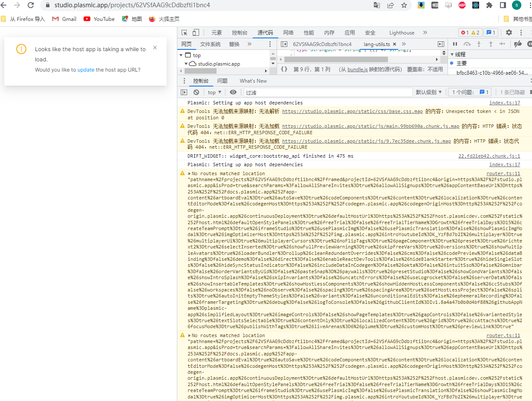Click the update link in the notification
The height and width of the screenshot is (401, 532).
coord(86,70)
